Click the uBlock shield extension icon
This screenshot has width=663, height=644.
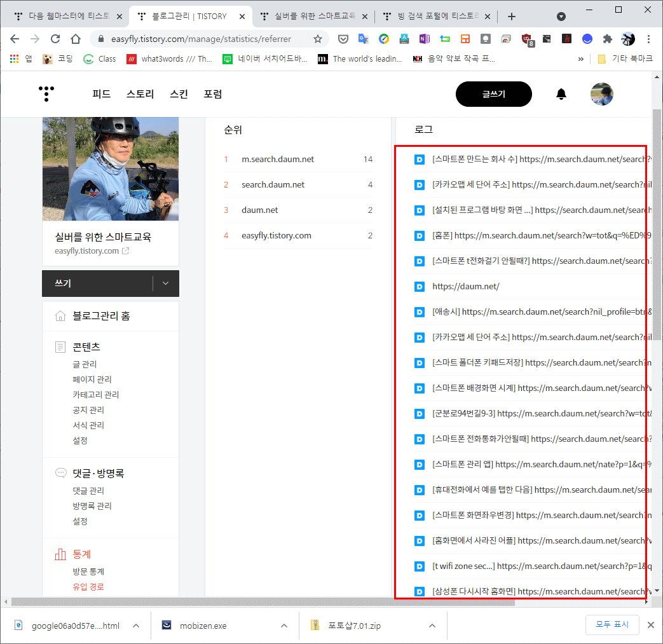click(x=527, y=39)
